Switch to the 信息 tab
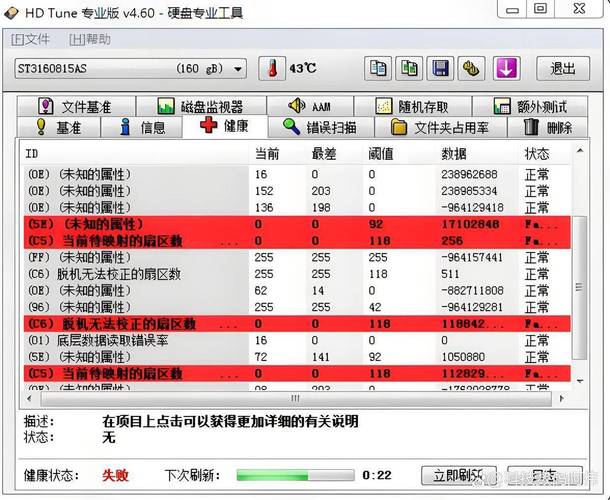The image size is (610, 500). pos(142,127)
